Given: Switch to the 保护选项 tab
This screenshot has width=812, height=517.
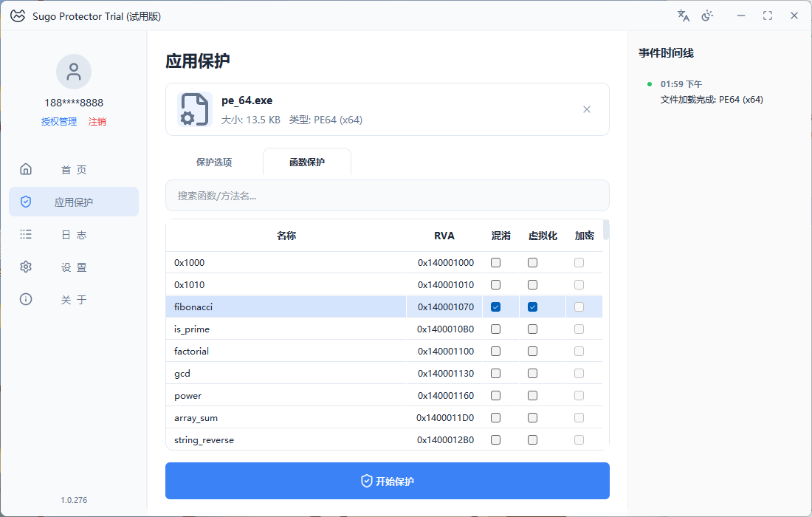Looking at the screenshot, I should 214,162.
